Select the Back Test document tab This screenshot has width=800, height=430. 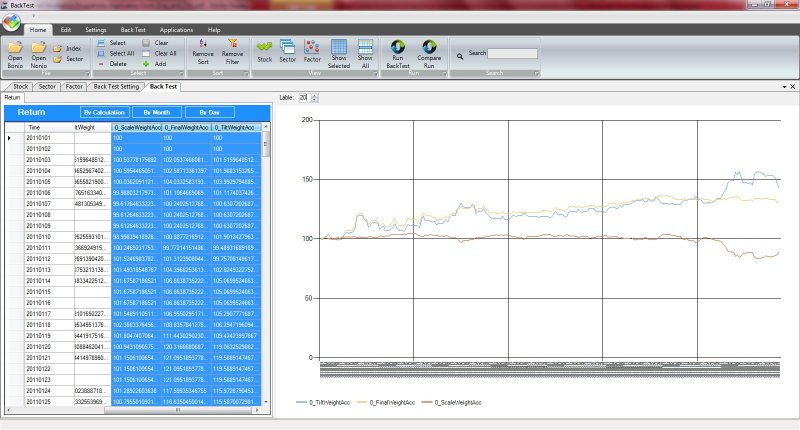pos(163,87)
